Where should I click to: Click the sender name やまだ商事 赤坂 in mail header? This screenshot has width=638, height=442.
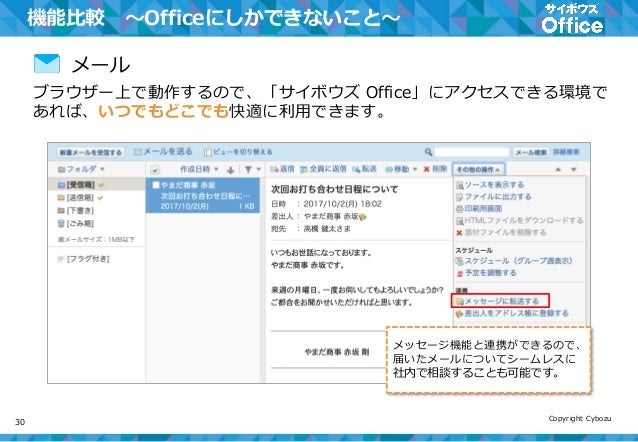pos(331,217)
